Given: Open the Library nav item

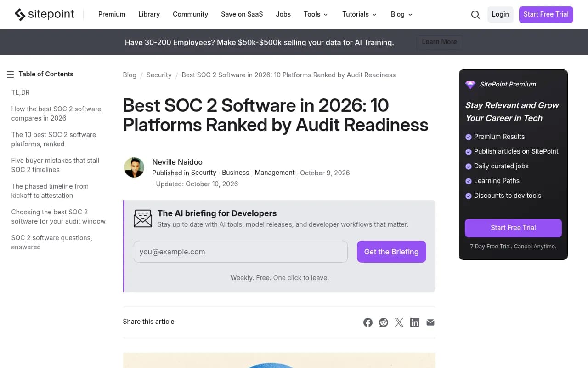Looking at the screenshot, I should [149, 14].
